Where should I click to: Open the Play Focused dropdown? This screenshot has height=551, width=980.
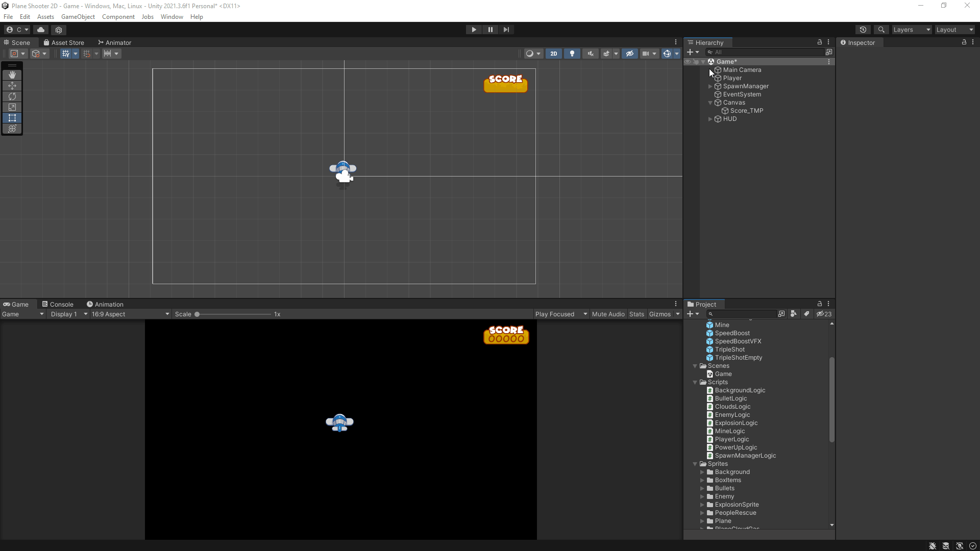[x=561, y=314]
